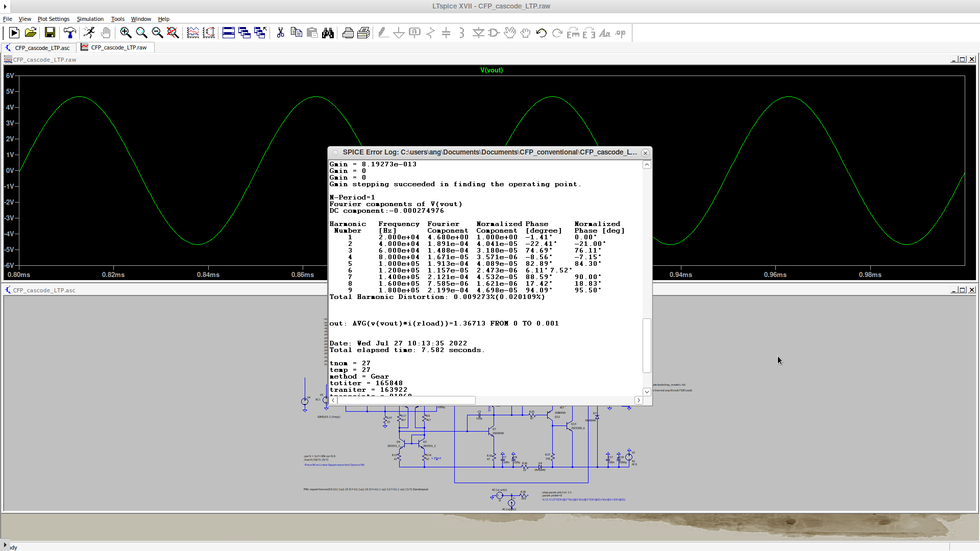Screen dimensions: 980x551
Task: Click the SPICE directive .op icon
Action: [621, 33]
